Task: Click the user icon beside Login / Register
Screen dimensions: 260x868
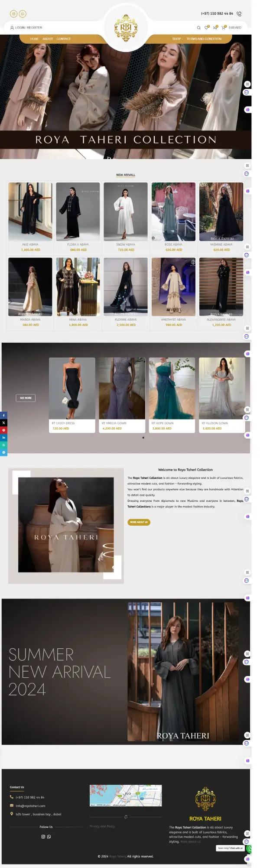Action: tap(12, 28)
